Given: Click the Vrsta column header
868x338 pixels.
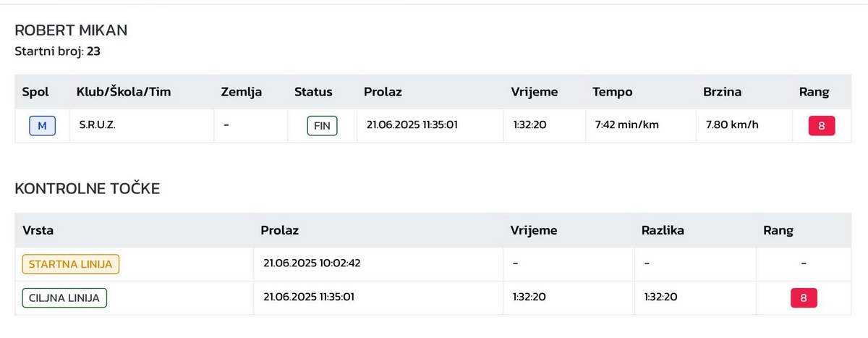Looking at the screenshot, I should point(38,231).
